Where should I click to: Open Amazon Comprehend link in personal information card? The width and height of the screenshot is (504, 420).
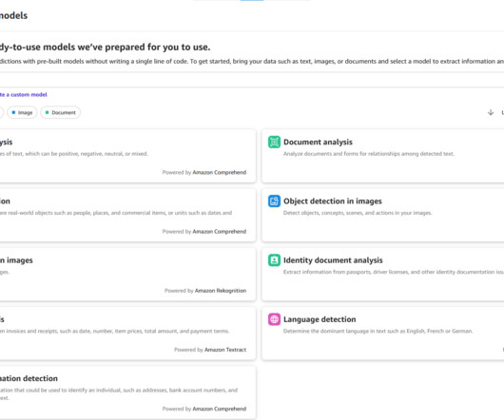220,409
